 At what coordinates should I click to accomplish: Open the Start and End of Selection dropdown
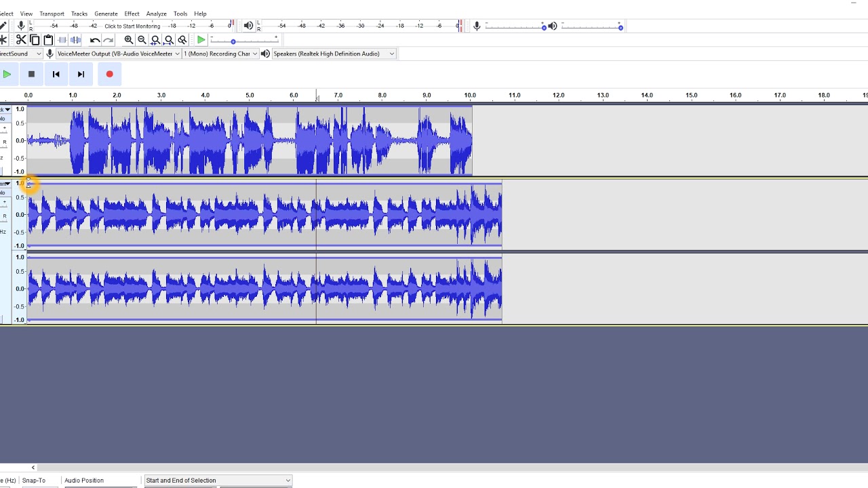[x=218, y=481]
